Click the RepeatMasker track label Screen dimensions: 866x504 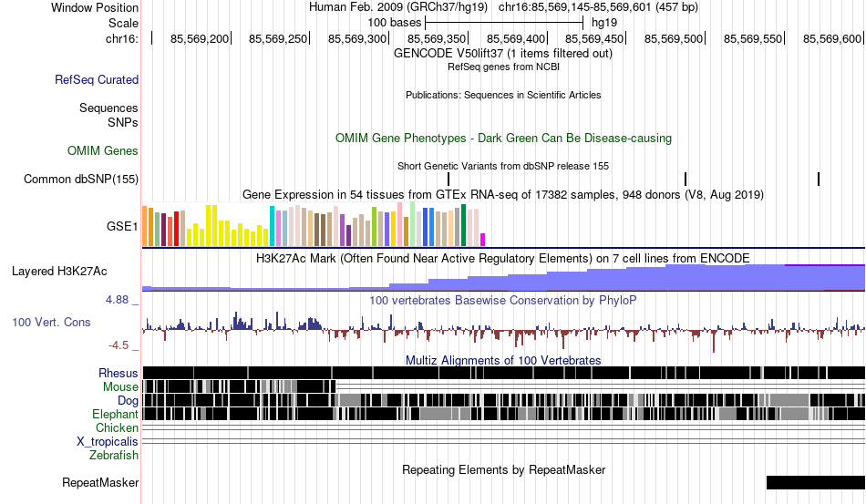tap(100, 482)
